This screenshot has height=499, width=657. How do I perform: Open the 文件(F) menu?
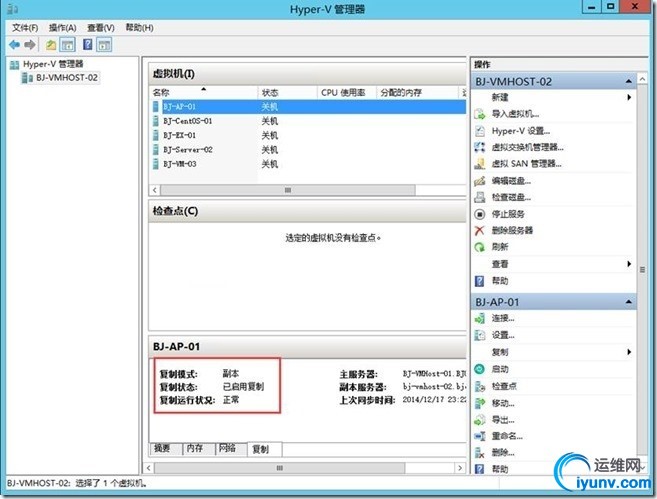pos(25,28)
